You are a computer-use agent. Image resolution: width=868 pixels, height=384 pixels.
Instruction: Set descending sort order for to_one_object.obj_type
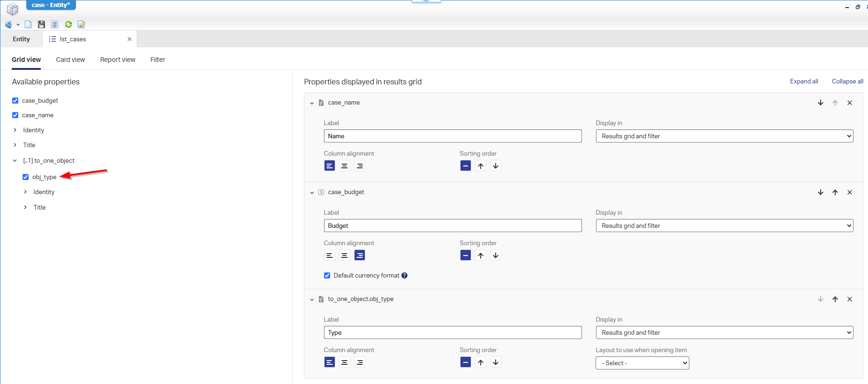click(x=496, y=362)
